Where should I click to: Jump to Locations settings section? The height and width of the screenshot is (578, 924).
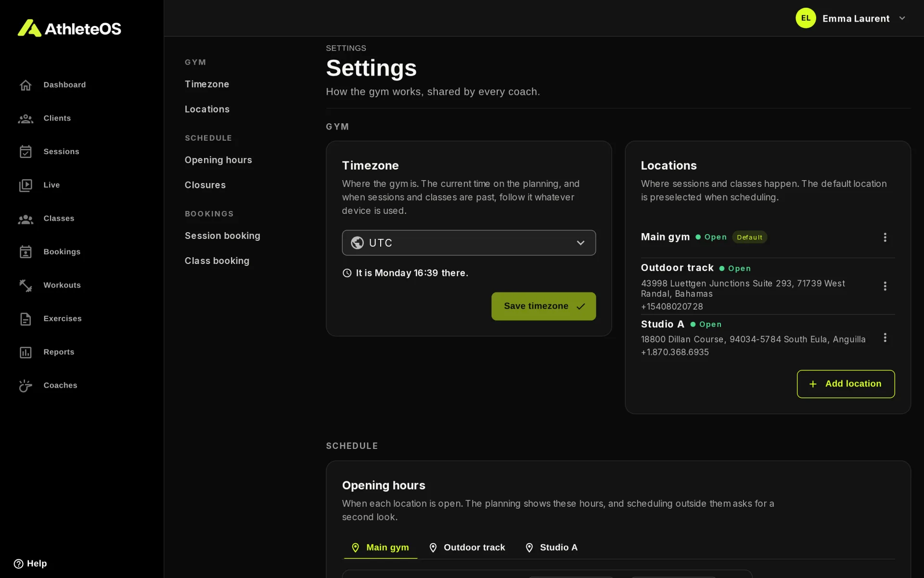coord(207,109)
